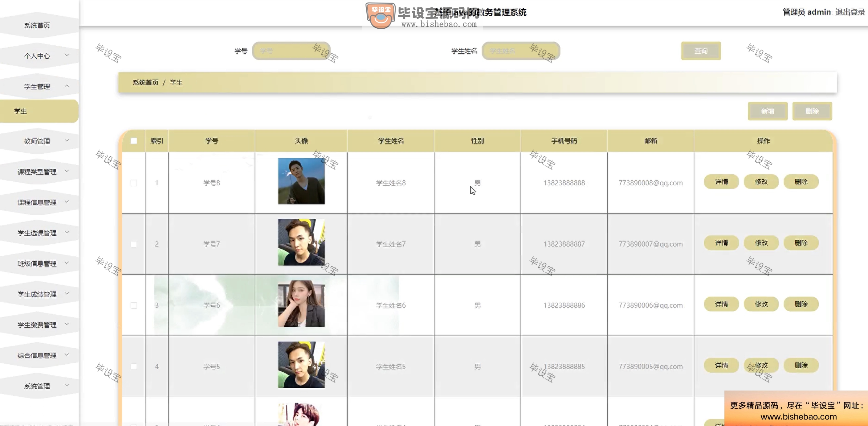Expand the 课程类型管理 menu arrow

[x=67, y=171]
